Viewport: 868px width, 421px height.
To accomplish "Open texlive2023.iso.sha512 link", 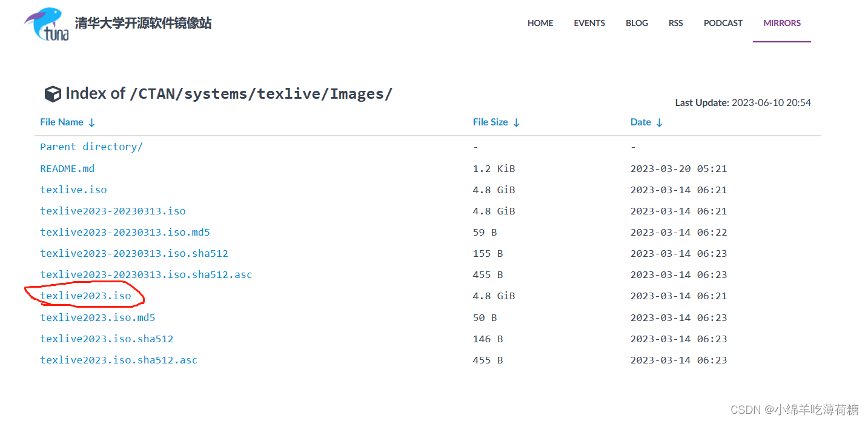I will coord(107,339).
